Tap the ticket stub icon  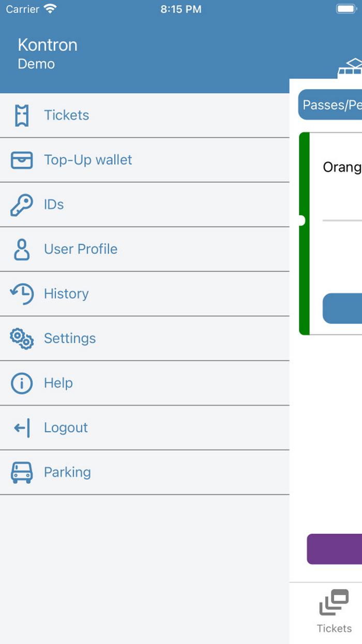tap(22, 115)
